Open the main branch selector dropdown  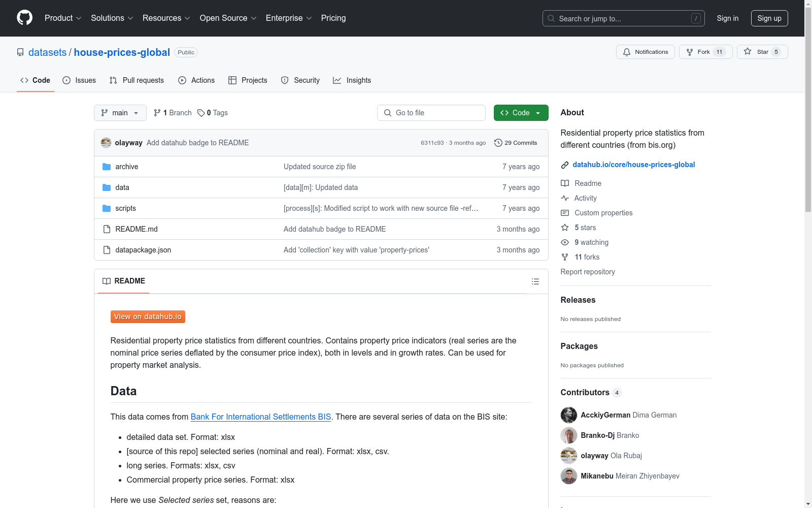click(x=120, y=113)
